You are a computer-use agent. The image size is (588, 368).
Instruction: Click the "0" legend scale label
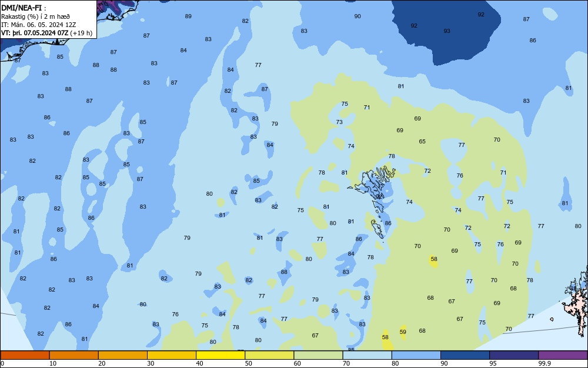point(2,363)
